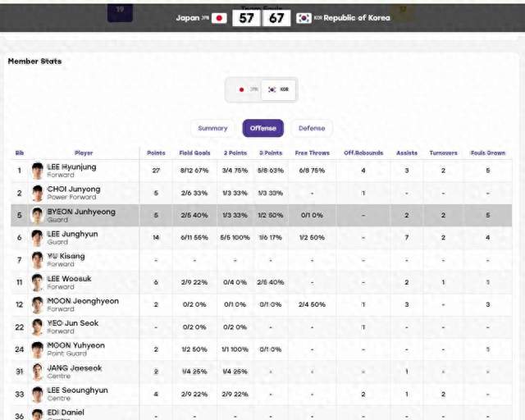Open the Defense tab
Viewport: 525px width, 420px height.
pyautogui.click(x=312, y=128)
